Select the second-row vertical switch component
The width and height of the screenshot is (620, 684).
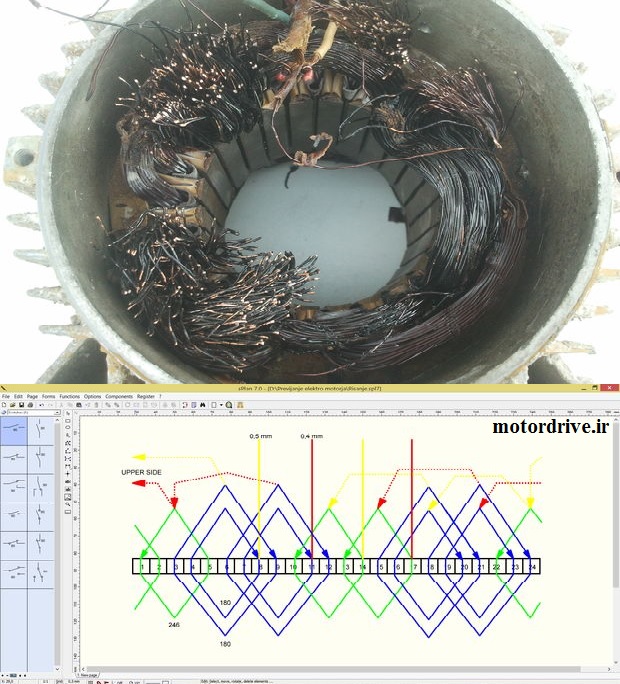pos(41,459)
